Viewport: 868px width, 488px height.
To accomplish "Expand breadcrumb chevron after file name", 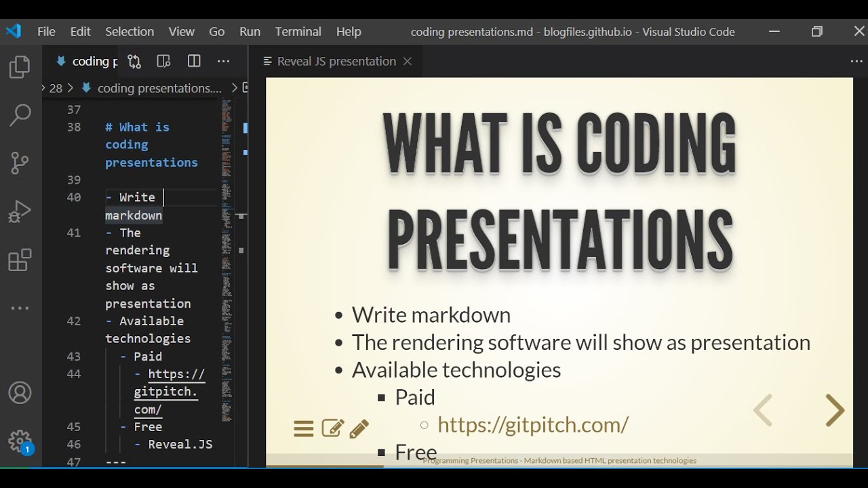I will 235,88.
